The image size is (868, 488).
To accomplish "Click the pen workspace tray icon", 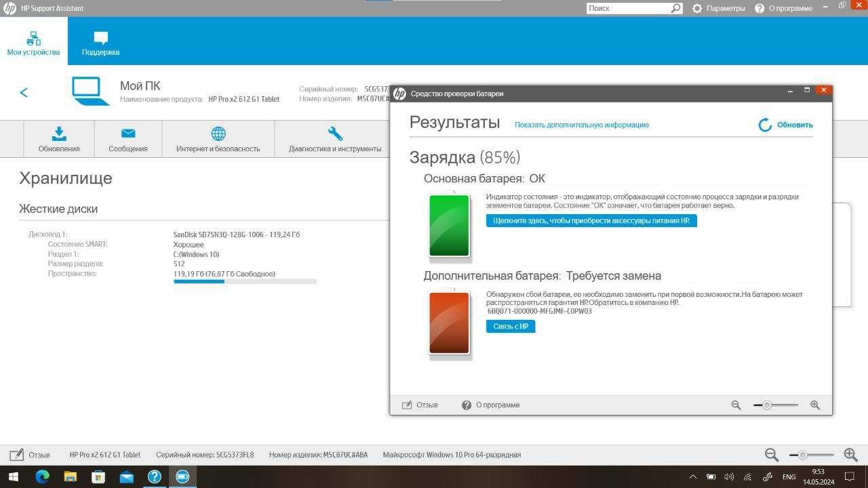I will [768, 477].
